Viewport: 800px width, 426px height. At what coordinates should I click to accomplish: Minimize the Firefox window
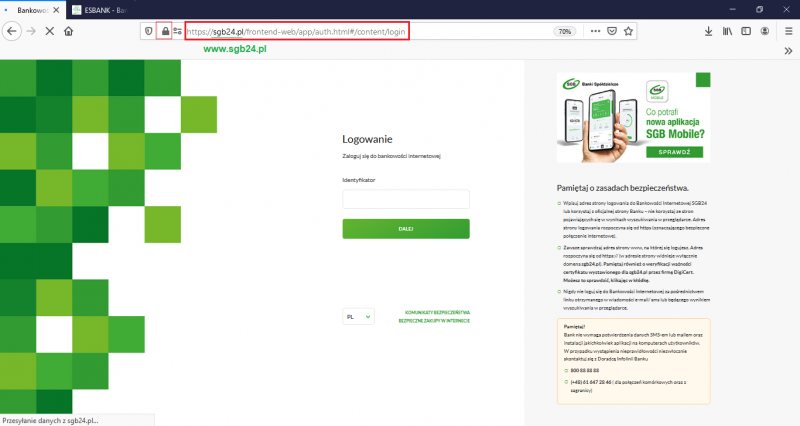click(x=732, y=9)
